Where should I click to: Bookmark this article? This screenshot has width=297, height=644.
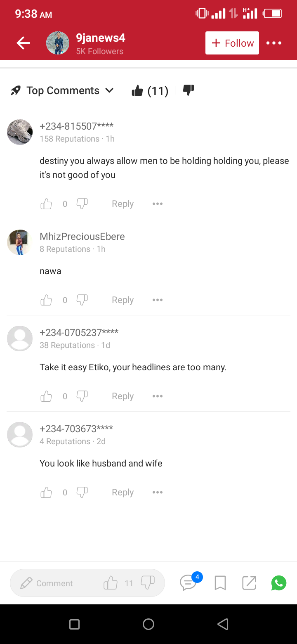[220, 583]
